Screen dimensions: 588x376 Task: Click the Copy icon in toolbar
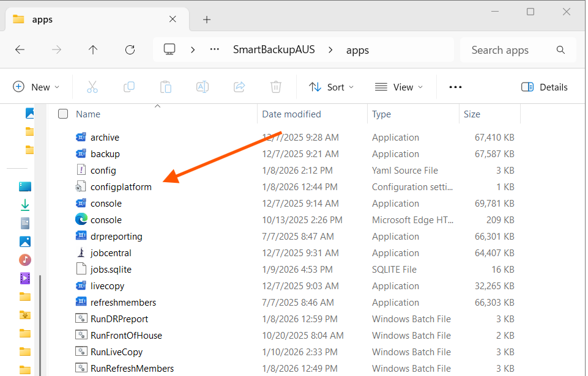point(129,87)
